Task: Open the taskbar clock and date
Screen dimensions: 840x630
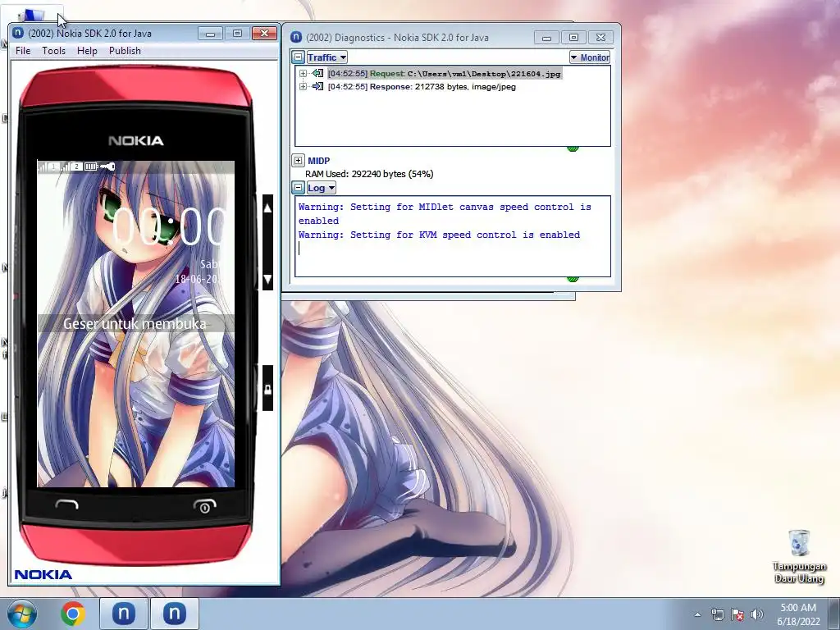Action: tap(798, 614)
